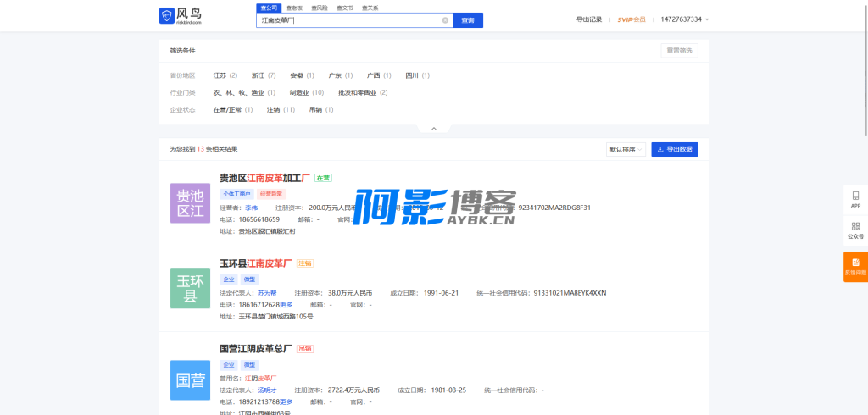Open the 默认排序 sort dropdown

pos(626,149)
